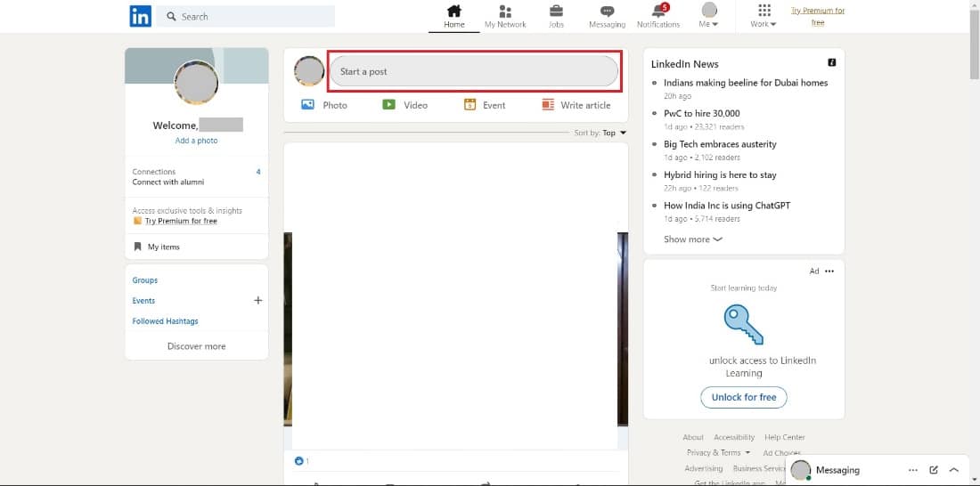Click the Me avatar icon in navbar
The width and height of the screenshot is (980, 486).
click(709, 10)
